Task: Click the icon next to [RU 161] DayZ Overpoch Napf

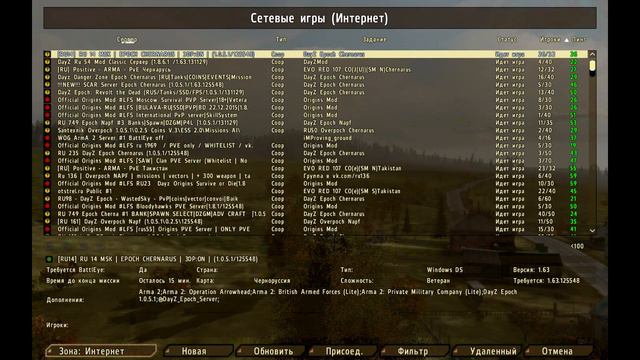Action: click(x=47, y=222)
